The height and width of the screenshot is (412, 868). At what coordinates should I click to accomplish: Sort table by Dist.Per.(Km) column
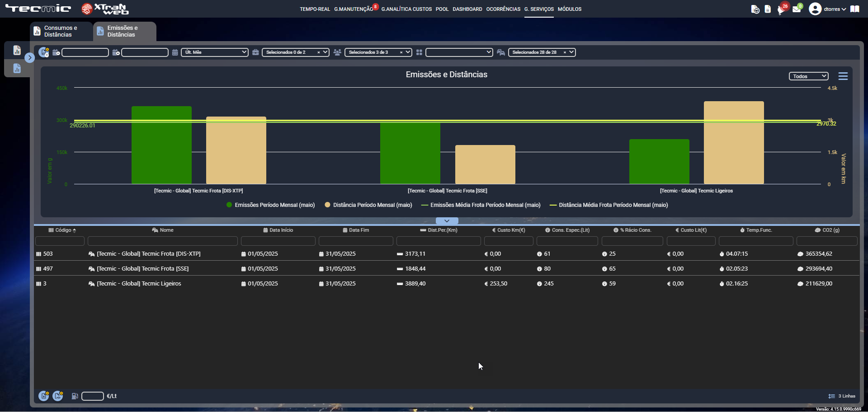click(x=439, y=230)
